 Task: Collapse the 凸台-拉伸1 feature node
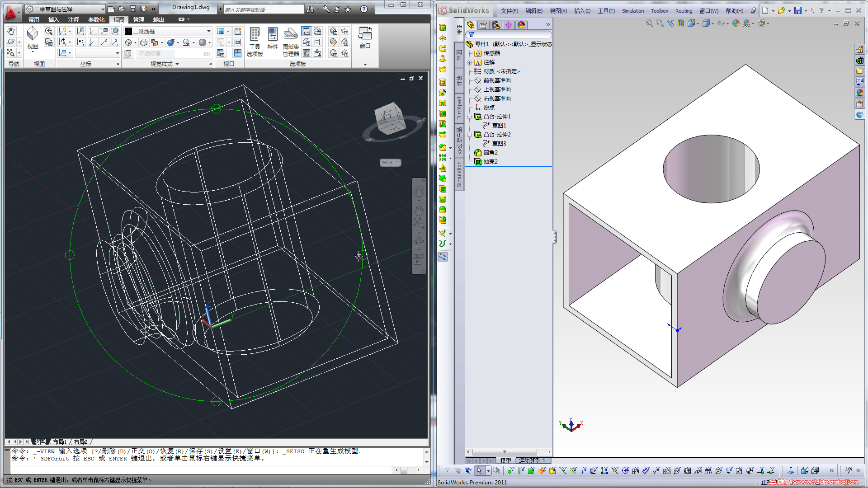coord(469,117)
